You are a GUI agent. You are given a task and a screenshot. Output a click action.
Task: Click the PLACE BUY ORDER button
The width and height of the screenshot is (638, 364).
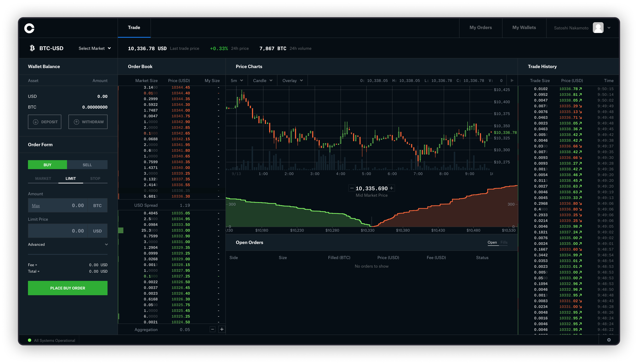point(68,288)
